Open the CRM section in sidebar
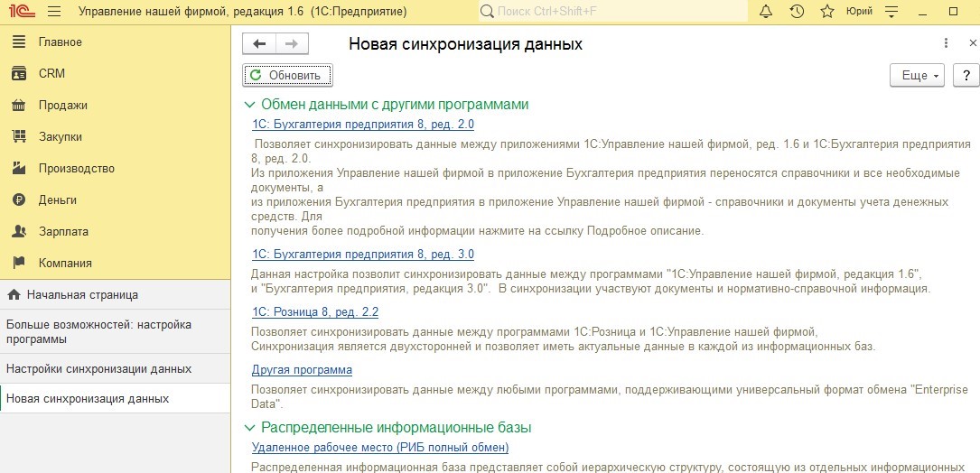 [x=51, y=74]
